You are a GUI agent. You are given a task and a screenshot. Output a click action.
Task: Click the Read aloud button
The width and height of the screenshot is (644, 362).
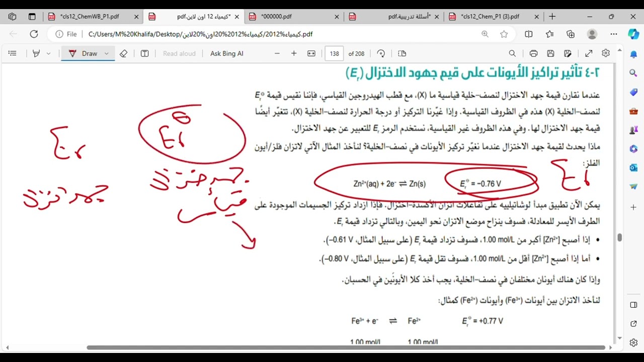pos(179,53)
